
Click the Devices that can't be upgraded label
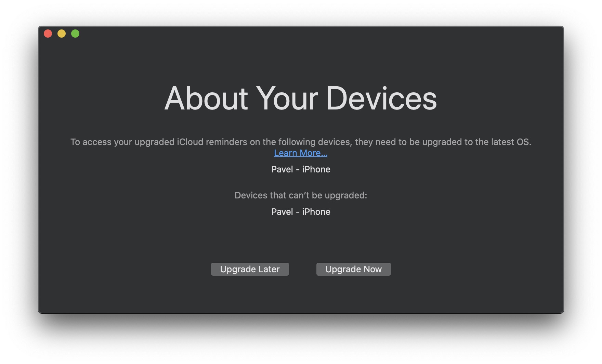click(x=301, y=195)
